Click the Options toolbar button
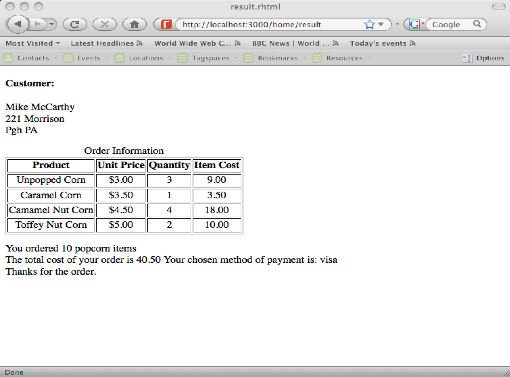510x377 pixels. (x=483, y=58)
